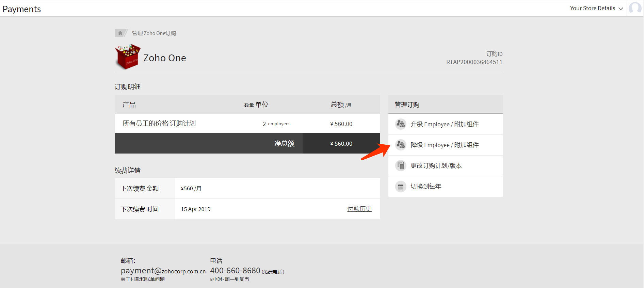This screenshot has width=644, height=288.
Task: Expand the chevron next to Your Store Details
Action: click(x=621, y=9)
